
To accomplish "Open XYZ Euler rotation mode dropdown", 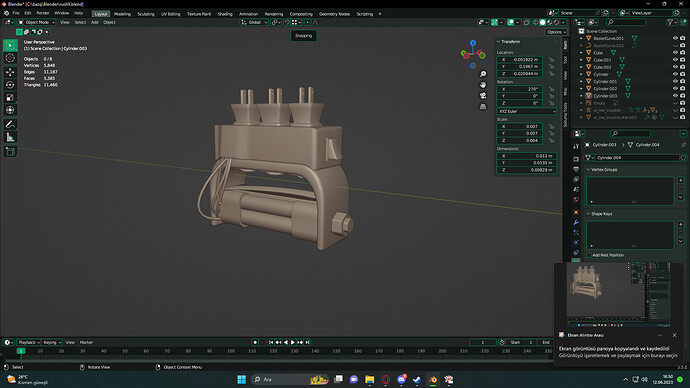I will [x=526, y=111].
